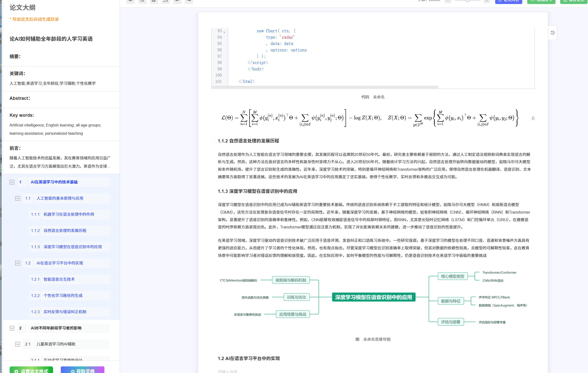Open the version history clock icon
This screenshot has width=588, height=373.
[x=553, y=33]
